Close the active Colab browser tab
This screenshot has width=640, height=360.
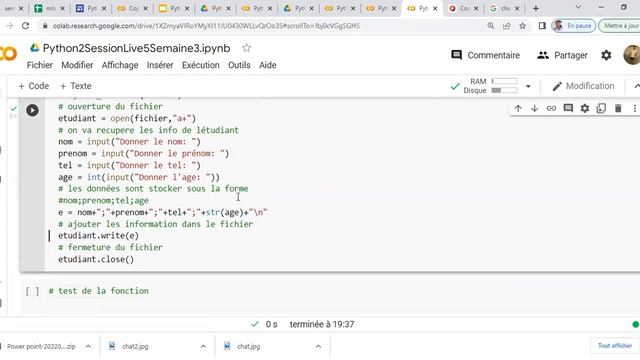pos(435,8)
